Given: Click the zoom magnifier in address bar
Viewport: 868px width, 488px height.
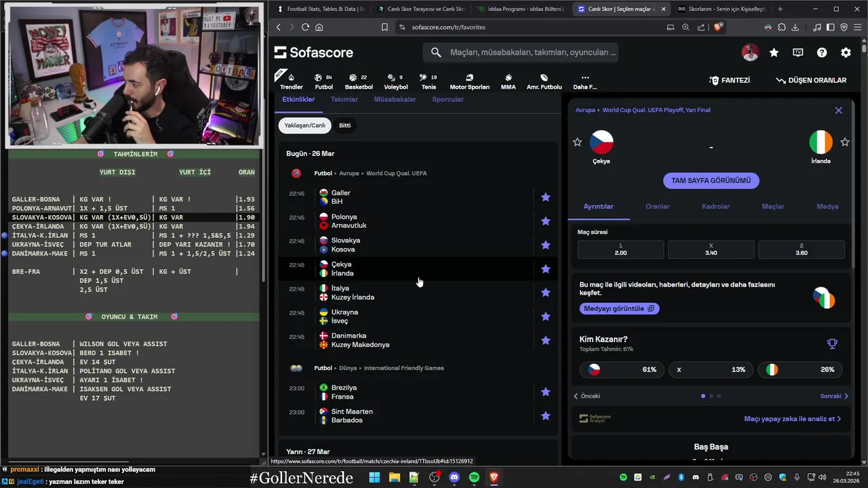Looking at the screenshot, I should (686, 27).
